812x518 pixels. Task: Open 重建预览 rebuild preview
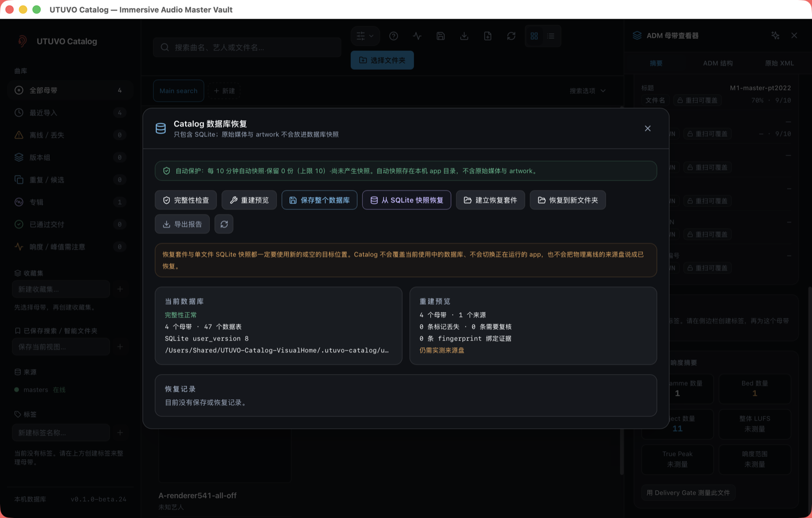pyautogui.click(x=249, y=200)
